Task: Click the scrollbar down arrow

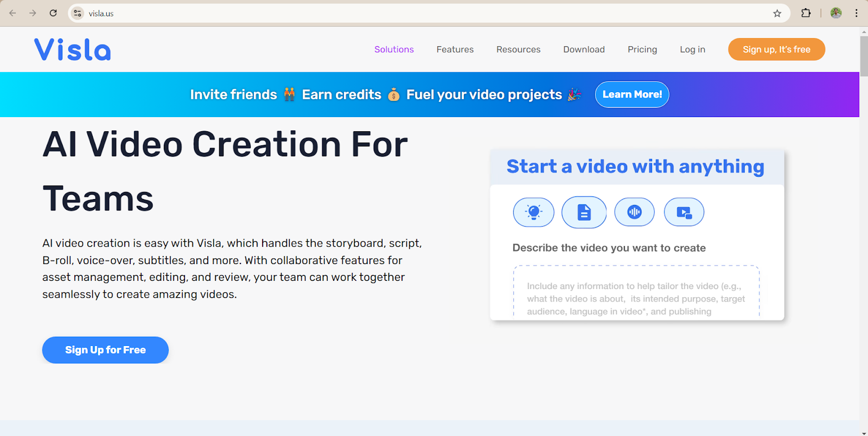Action: coord(864,432)
